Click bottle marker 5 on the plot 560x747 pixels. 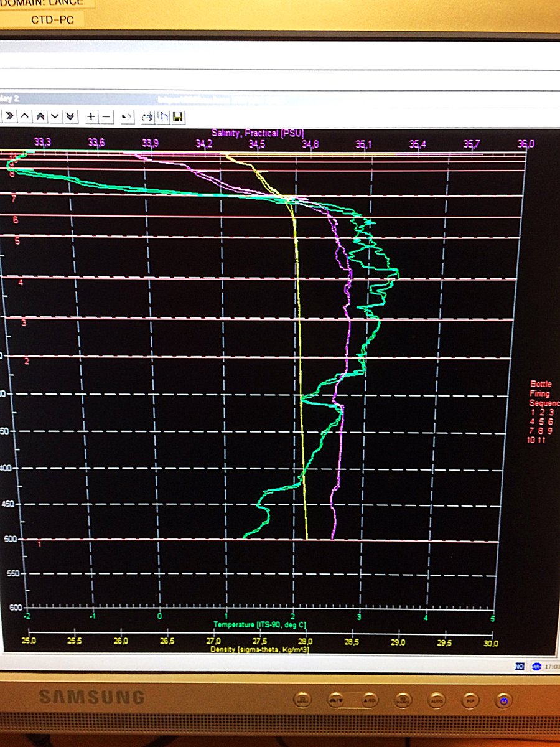click(17, 241)
